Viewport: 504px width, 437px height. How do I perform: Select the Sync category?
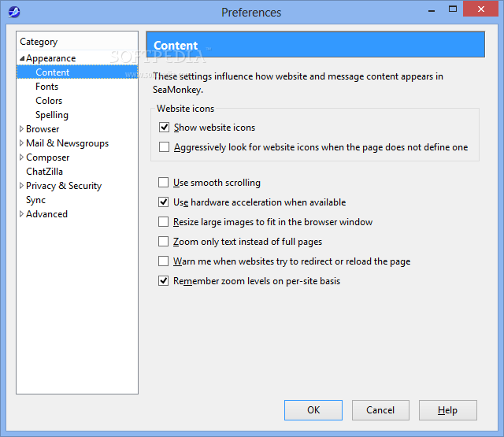click(35, 200)
